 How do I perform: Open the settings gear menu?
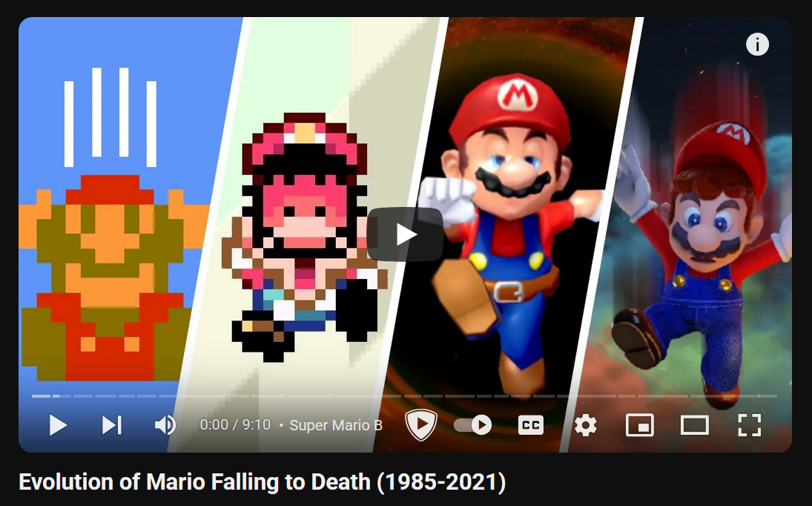point(586,425)
